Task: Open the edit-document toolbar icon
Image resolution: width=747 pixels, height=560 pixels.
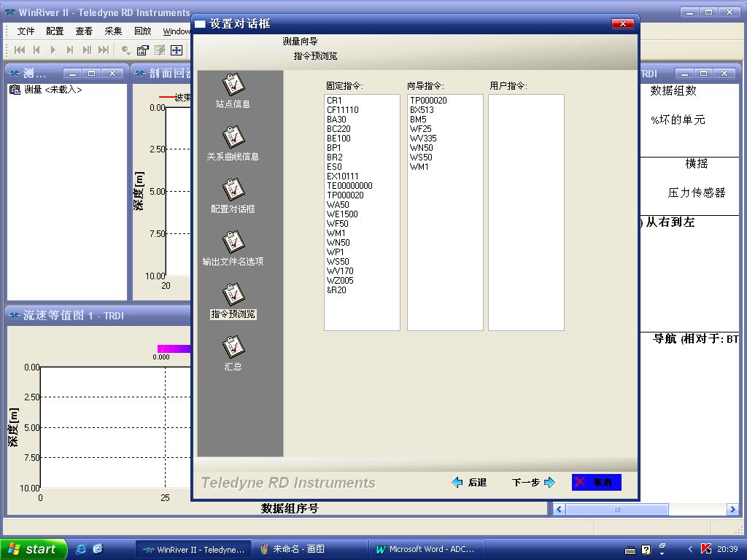Action: (159, 50)
